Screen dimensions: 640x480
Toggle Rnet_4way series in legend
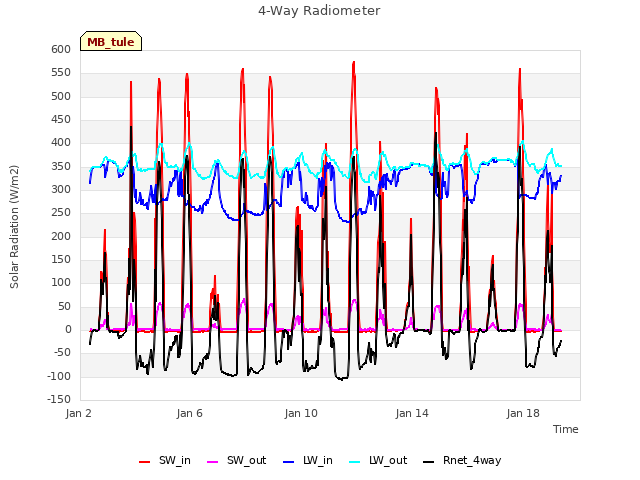[462, 460]
